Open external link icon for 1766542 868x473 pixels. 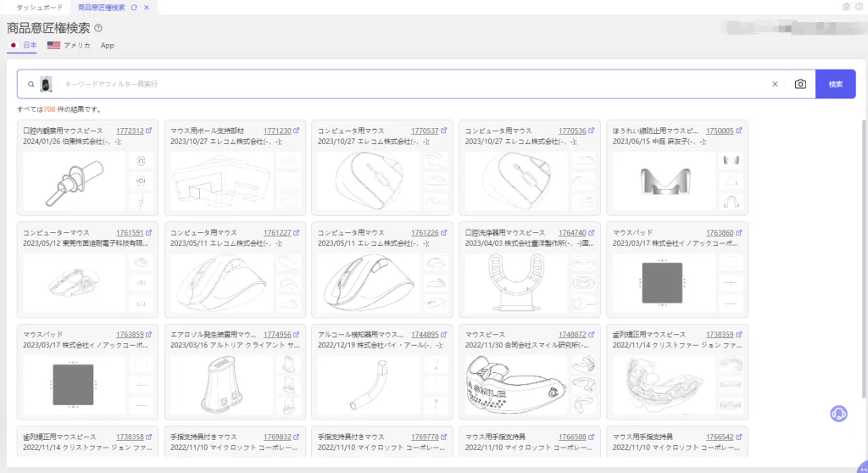click(x=738, y=437)
